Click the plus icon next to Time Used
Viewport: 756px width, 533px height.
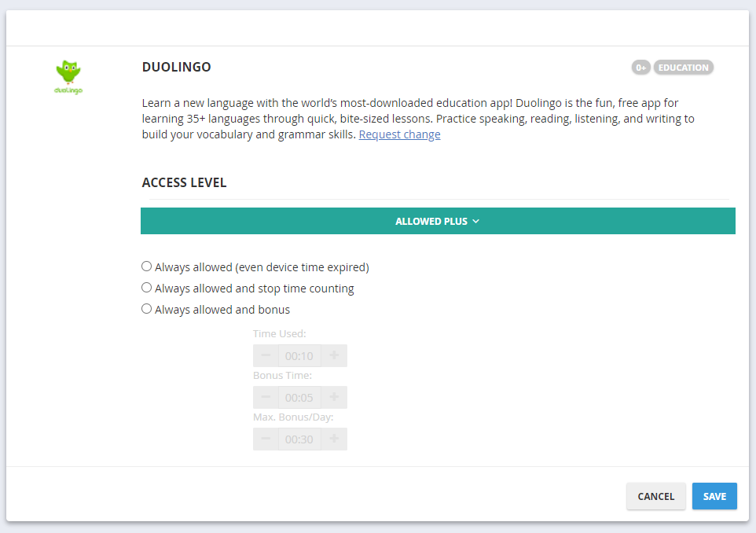tap(333, 355)
